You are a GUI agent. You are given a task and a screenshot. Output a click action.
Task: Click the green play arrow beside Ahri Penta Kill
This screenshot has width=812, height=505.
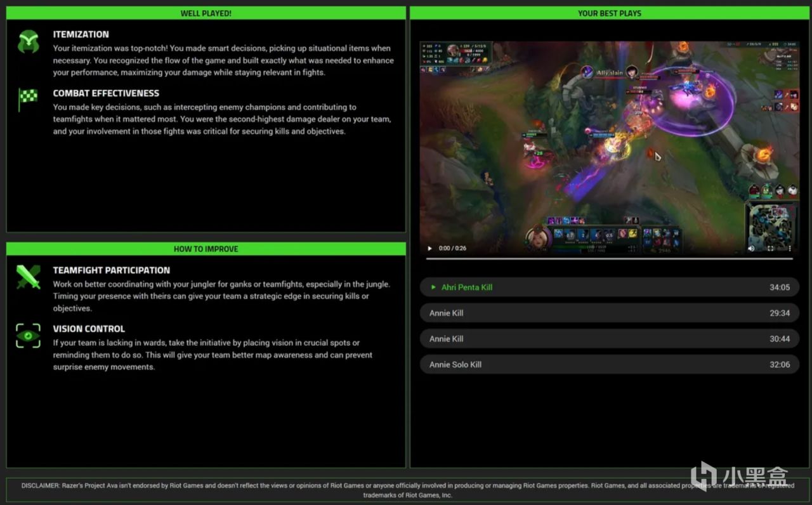(x=433, y=287)
